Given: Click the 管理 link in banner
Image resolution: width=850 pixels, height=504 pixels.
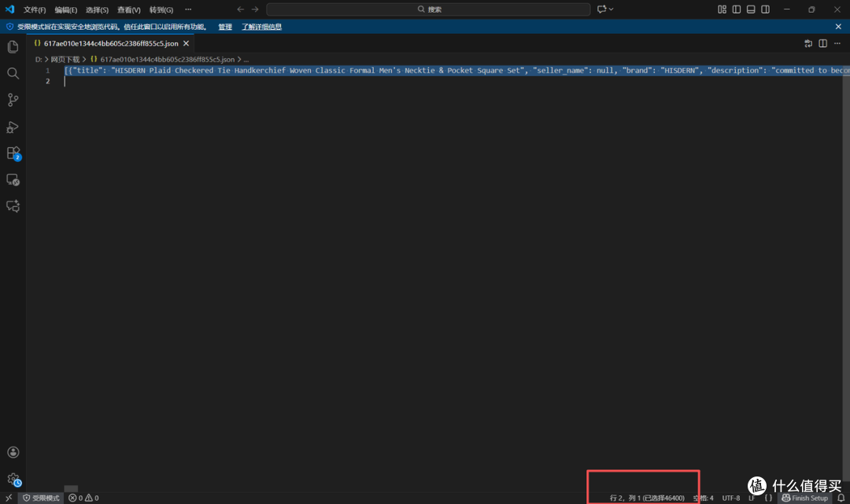Looking at the screenshot, I should (x=225, y=27).
